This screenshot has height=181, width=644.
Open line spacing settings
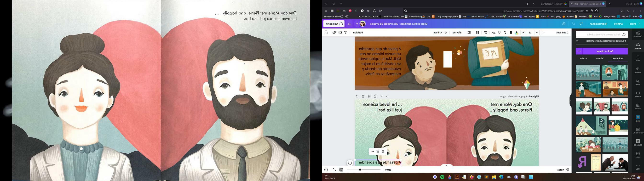(469, 33)
